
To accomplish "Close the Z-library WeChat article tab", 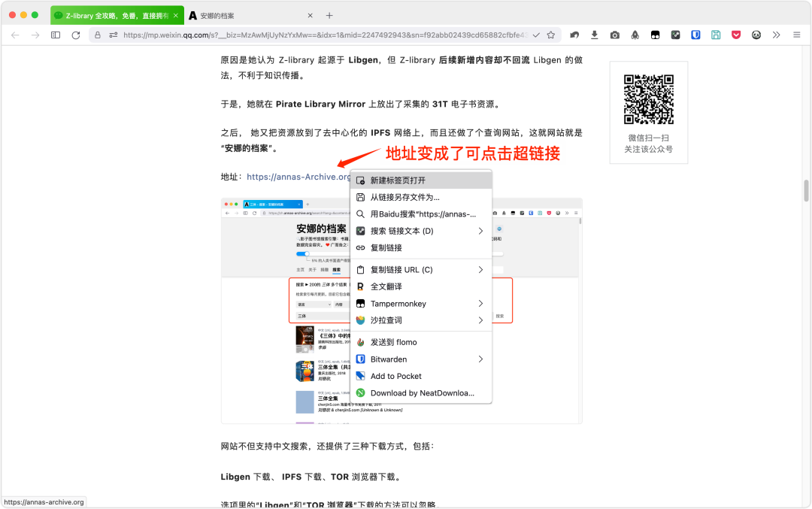I will [175, 16].
